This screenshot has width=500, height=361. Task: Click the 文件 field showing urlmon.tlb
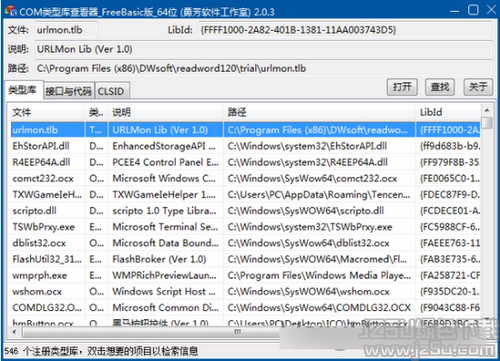pos(66,30)
